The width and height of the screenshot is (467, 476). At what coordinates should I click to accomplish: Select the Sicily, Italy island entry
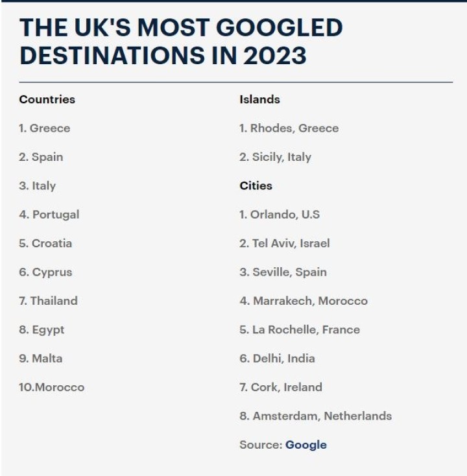275,157
